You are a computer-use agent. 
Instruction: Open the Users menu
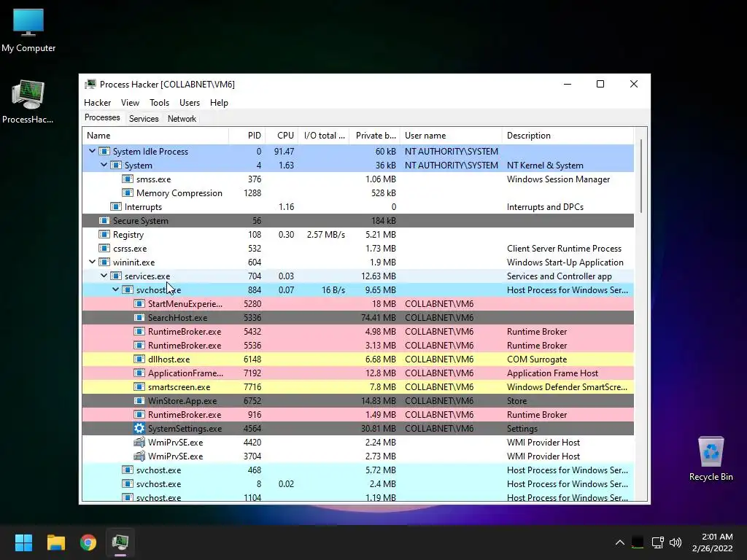[190, 103]
